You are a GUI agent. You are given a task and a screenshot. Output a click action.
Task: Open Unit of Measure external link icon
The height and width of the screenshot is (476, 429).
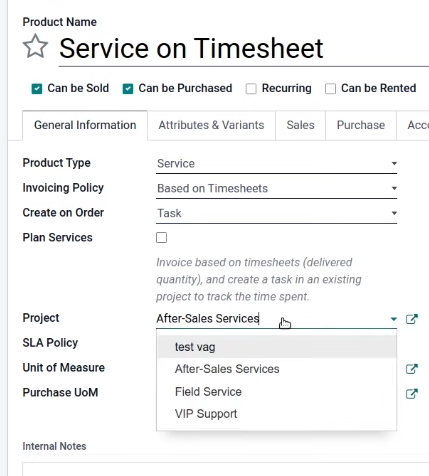tap(412, 369)
